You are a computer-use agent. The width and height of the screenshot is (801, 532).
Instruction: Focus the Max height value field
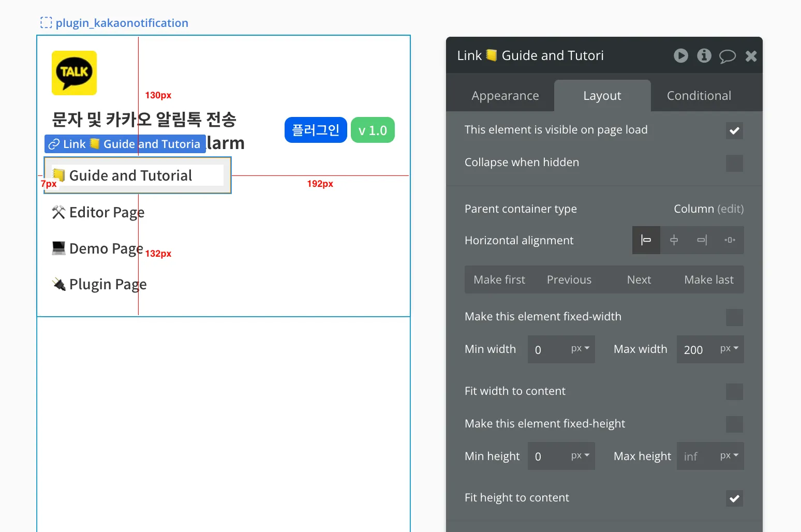coord(698,456)
